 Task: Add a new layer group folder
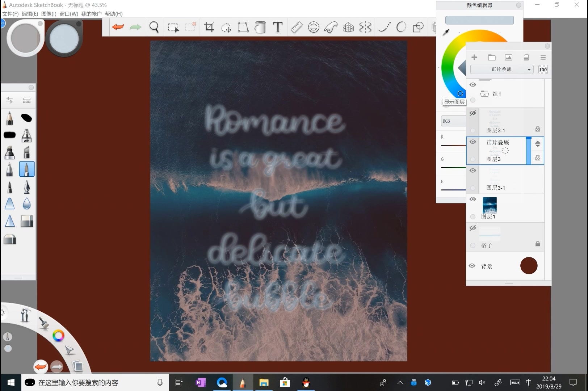tap(492, 57)
